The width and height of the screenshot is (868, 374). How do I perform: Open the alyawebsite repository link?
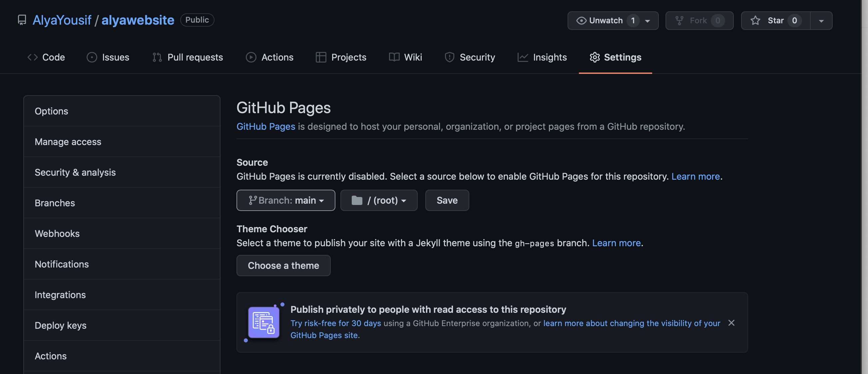tap(138, 20)
